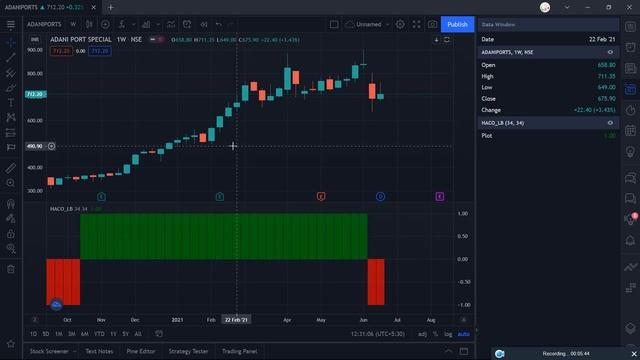The width and height of the screenshot is (640, 360).
Task: Open favorites star in the left toolbar
Action: coord(11,344)
